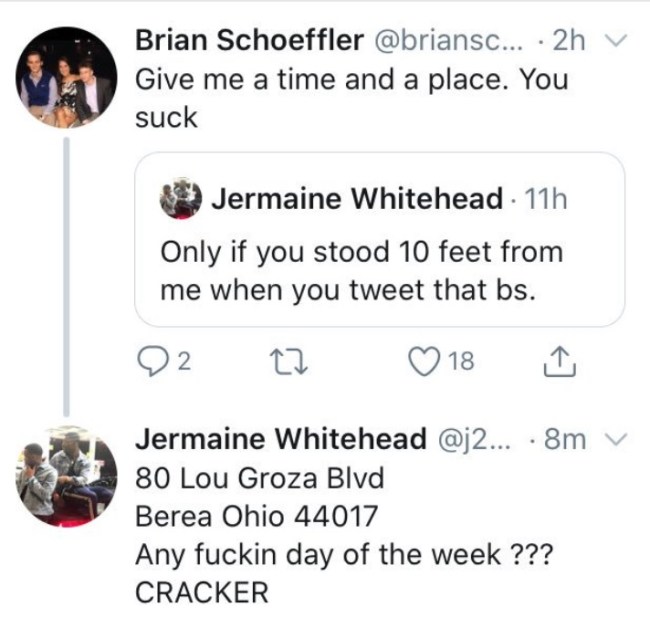Tap the share icon under the quoted tweet
Viewport: 650px width, 618px height.
(556, 362)
